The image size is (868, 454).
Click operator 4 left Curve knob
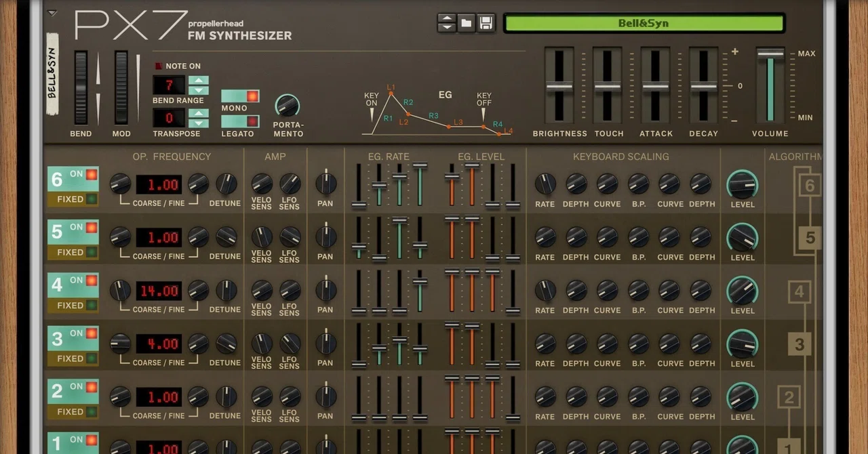[x=608, y=290]
